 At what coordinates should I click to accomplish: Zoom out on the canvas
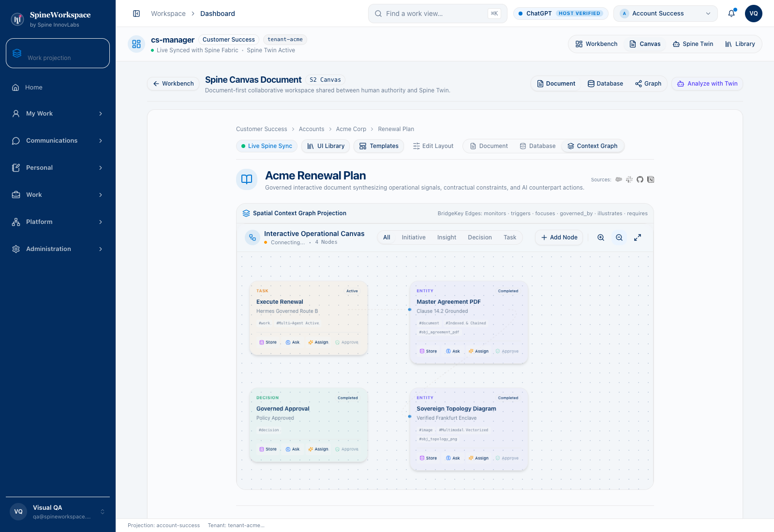[619, 237]
